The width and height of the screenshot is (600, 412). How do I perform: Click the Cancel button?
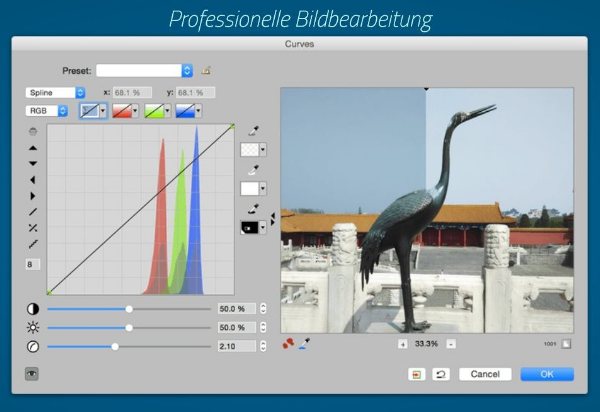click(x=485, y=374)
